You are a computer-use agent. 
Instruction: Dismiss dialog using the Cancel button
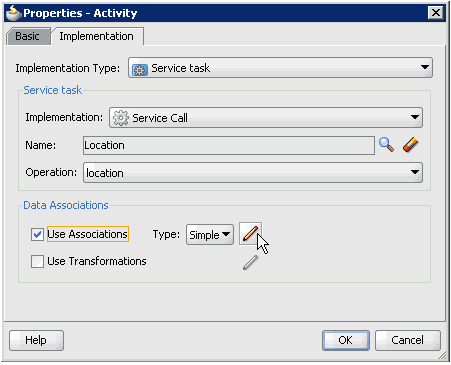click(x=408, y=340)
